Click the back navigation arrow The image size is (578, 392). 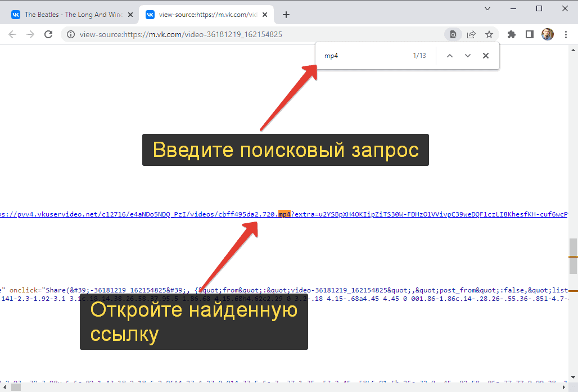[x=12, y=34]
